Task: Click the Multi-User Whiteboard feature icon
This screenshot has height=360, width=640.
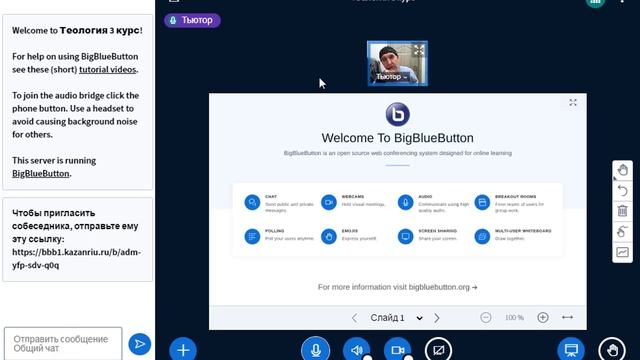Action: (482, 236)
